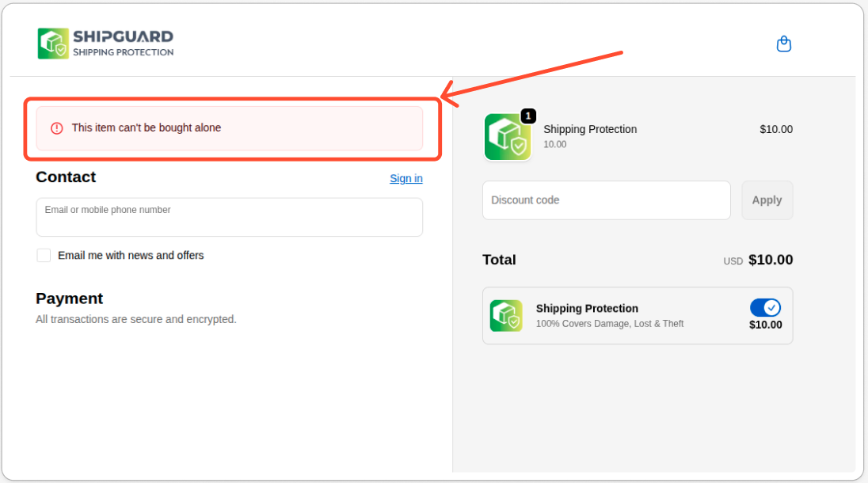Click the USD currency label
The height and width of the screenshot is (483, 868).
733,261
